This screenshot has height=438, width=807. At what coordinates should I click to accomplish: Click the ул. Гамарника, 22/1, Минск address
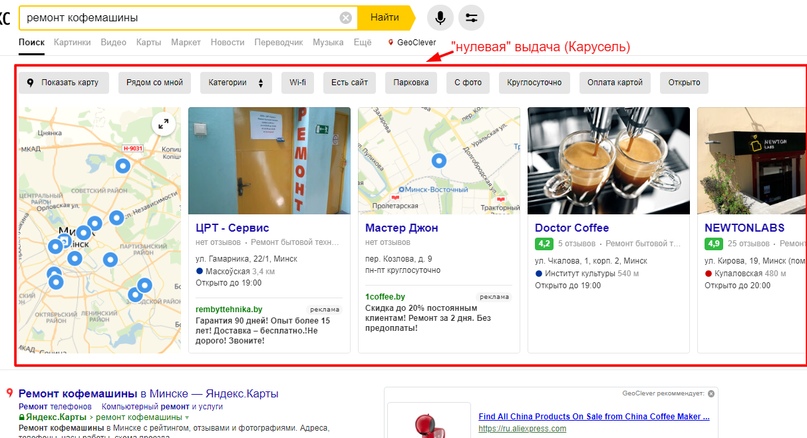247,258
